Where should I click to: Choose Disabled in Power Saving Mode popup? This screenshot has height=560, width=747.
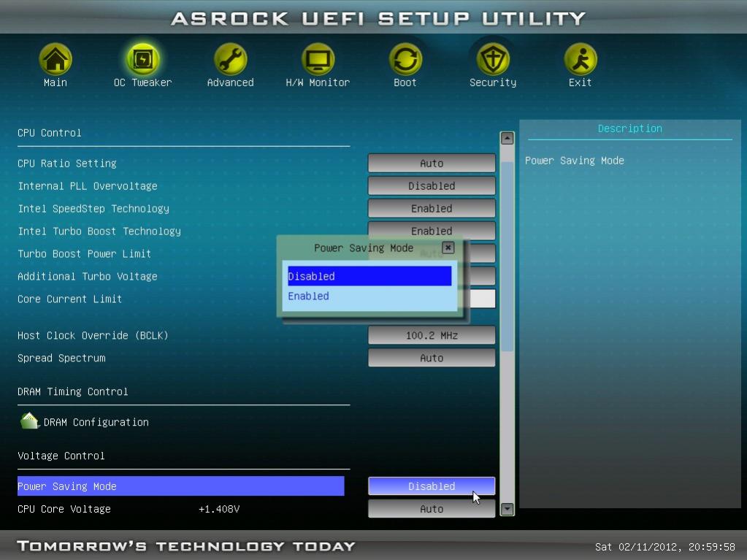pos(369,276)
